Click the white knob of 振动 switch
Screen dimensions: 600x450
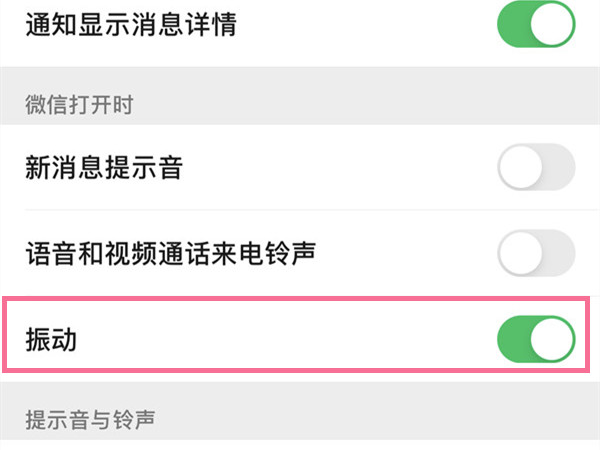553,340
